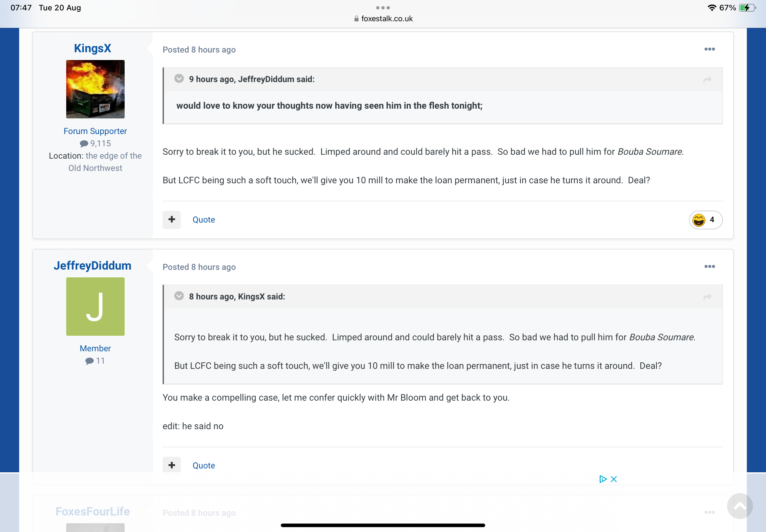Tap the scroll-to-top arrow button

coord(740,506)
